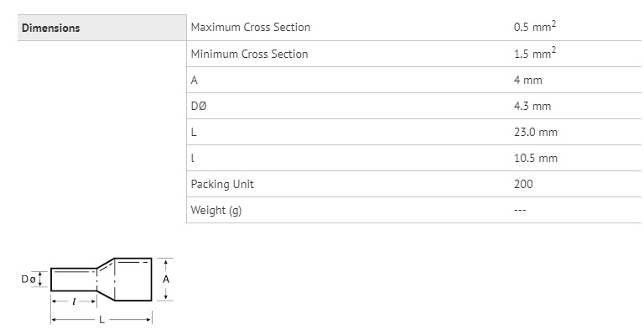Image resolution: width=644 pixels, height=335 pixels.
Task: Click the lowercase l row label
Action: pyautogui.click(x=193, y=158)
